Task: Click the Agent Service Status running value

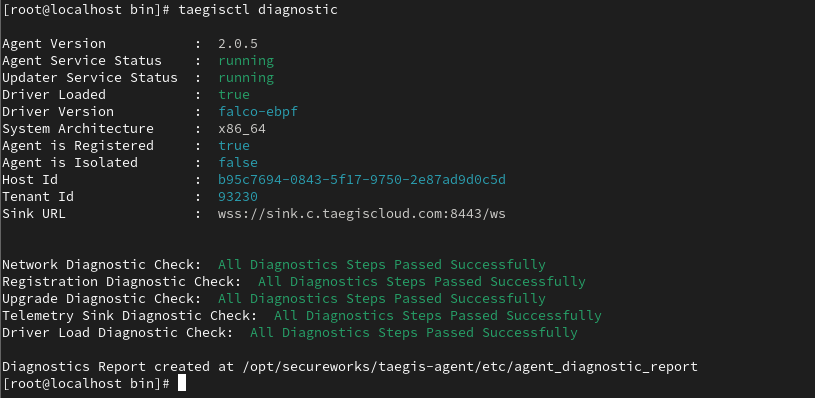Action: (246, 61)
